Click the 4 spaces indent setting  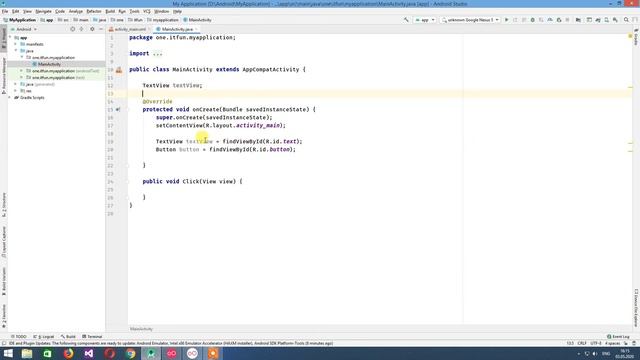(612, 343)
